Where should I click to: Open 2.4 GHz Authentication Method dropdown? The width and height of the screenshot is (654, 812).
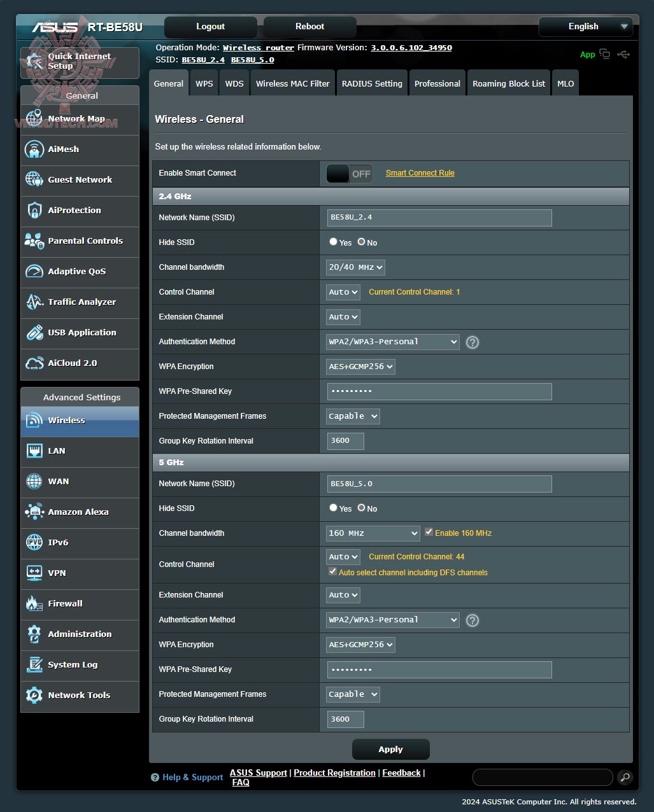coord(392,342)
